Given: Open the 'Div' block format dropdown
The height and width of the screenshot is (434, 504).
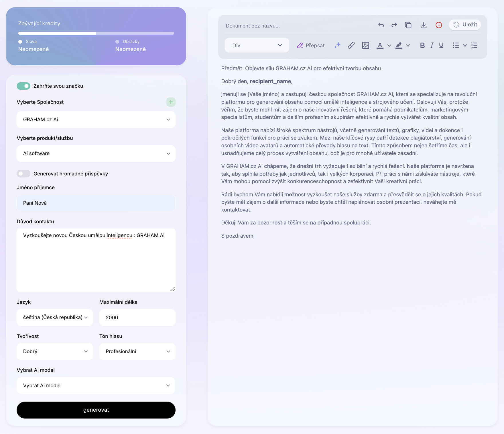Looking at the screenshot, I should [257, 45].
